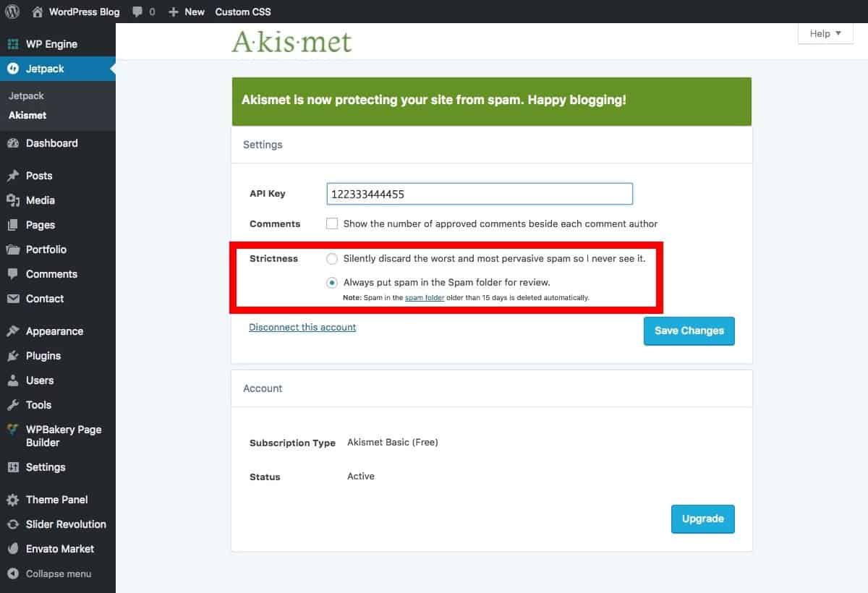The image size is (868, 593).
Task: Click the Save Changes button
Action: (689, 330)
